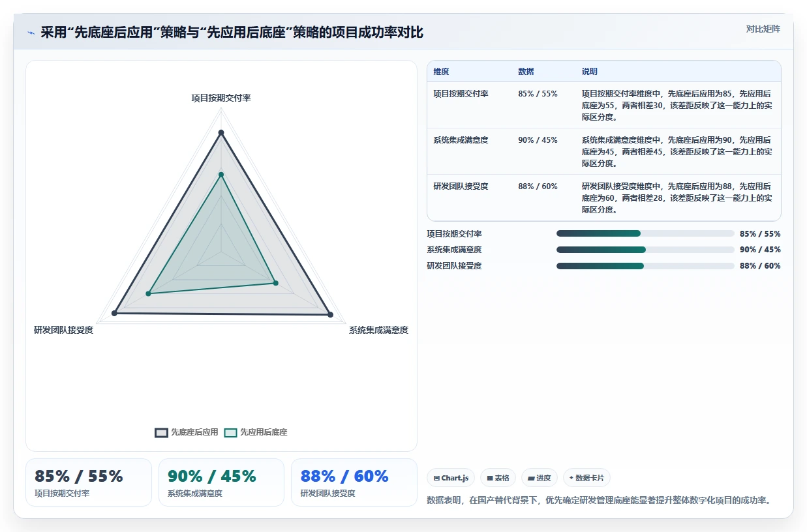
Task: Click dark data point near 研发团队接受度 axis
Action: 115,314
